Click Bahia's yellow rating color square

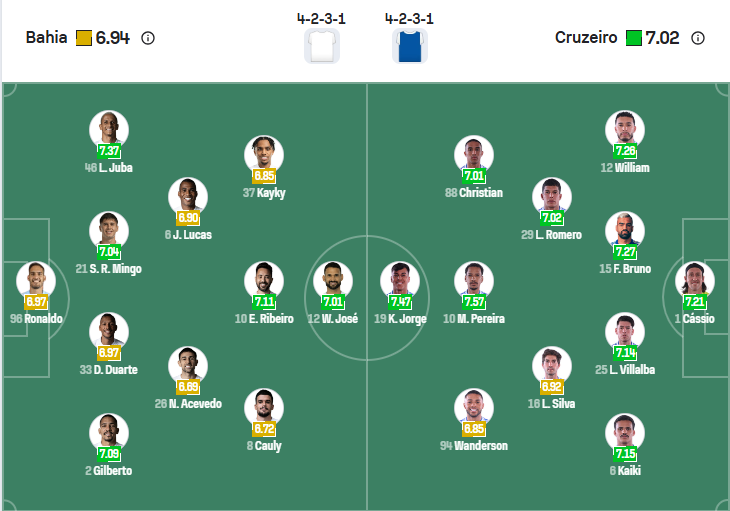pyautogui.click(x=84, y=38)
